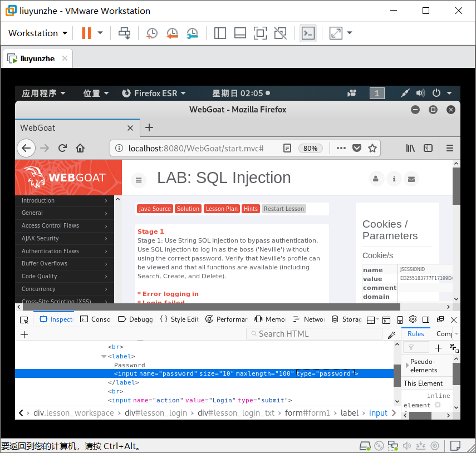Close the WebGoat browser tab
The width and height of the screenshot is (476, 453).
click(130, 128)
